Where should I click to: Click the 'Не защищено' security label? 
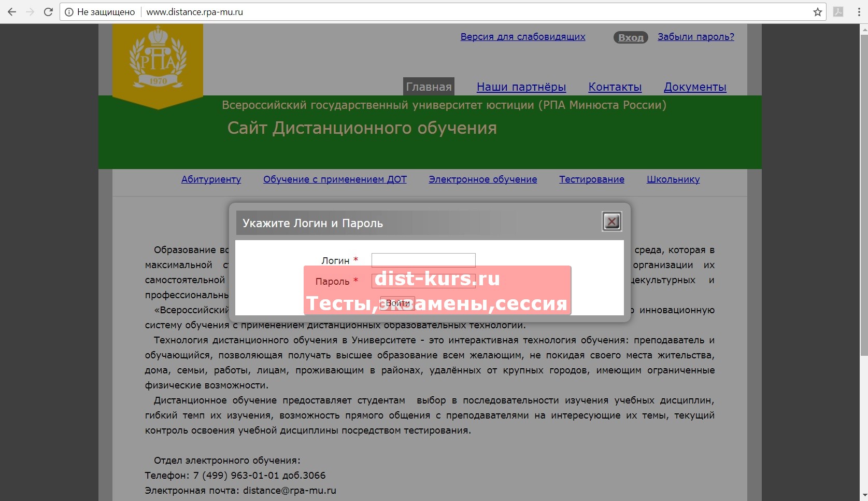(106, 12)
